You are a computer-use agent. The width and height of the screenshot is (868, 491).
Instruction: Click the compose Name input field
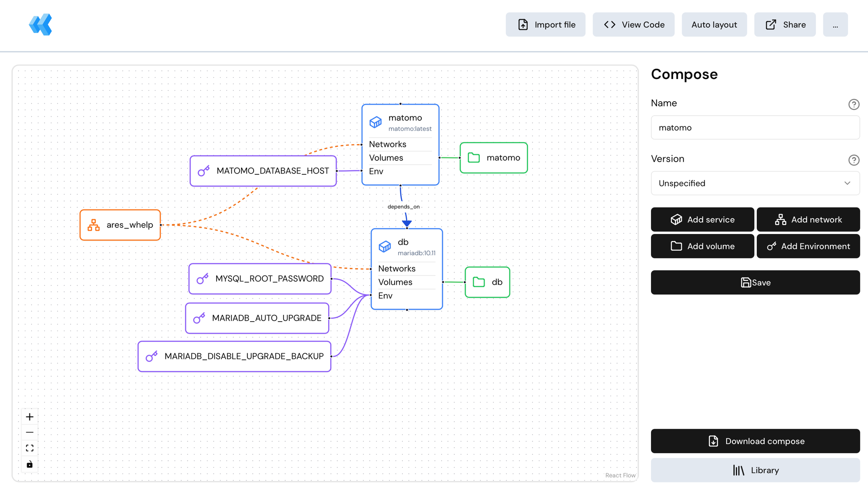[x=755, y=128]
